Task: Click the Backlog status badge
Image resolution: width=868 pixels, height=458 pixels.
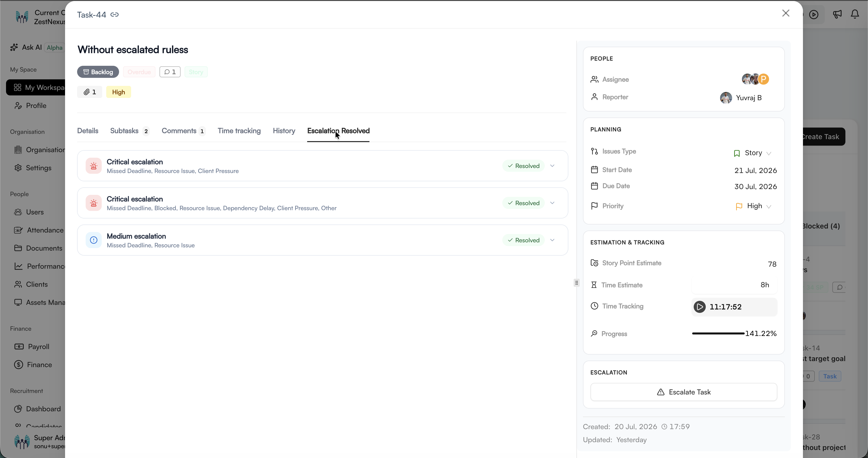Action: (98, 72)
